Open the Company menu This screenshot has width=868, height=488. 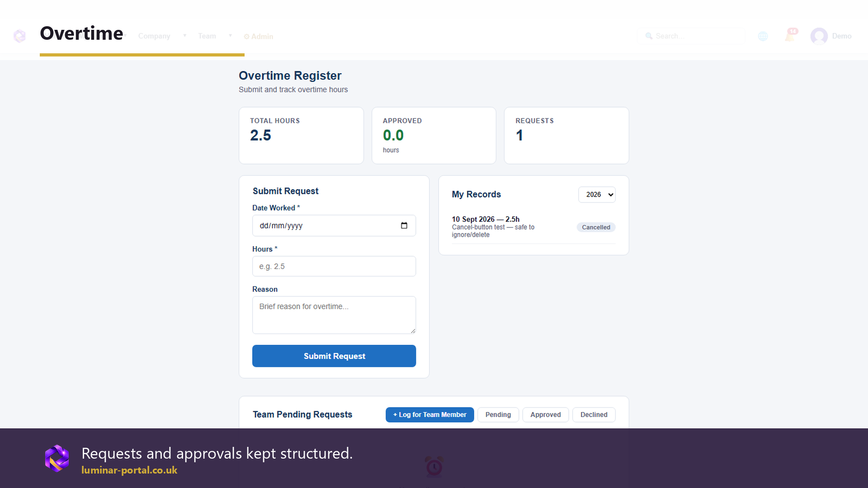[154, 36]
